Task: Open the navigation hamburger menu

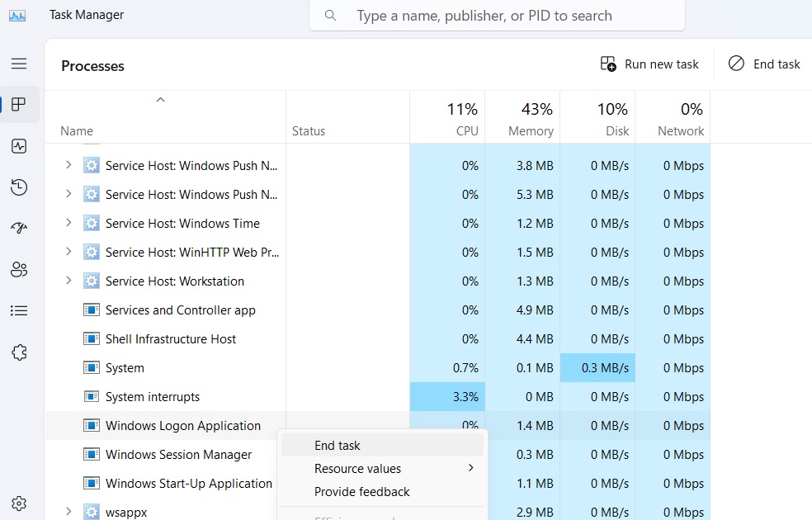Action: (x=18, y=64)
